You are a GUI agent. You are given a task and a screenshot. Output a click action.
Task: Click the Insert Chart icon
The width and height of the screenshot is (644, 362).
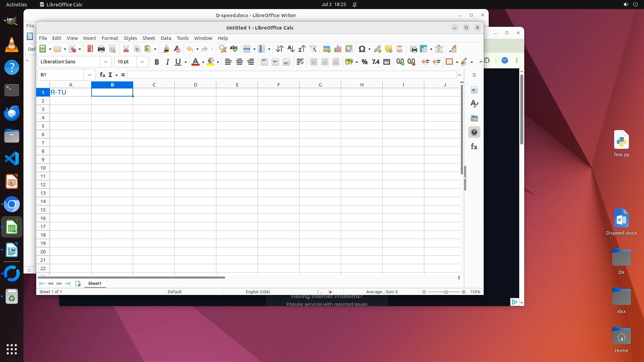click(338, 49)
